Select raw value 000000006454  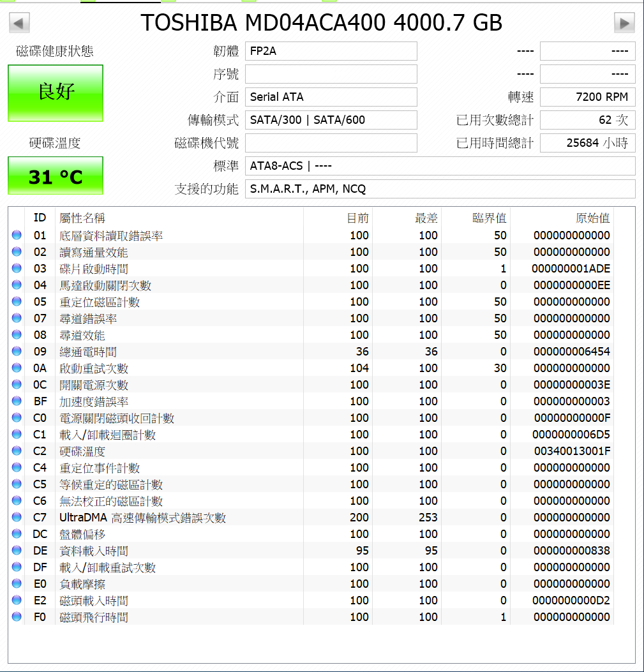point(572,352)
